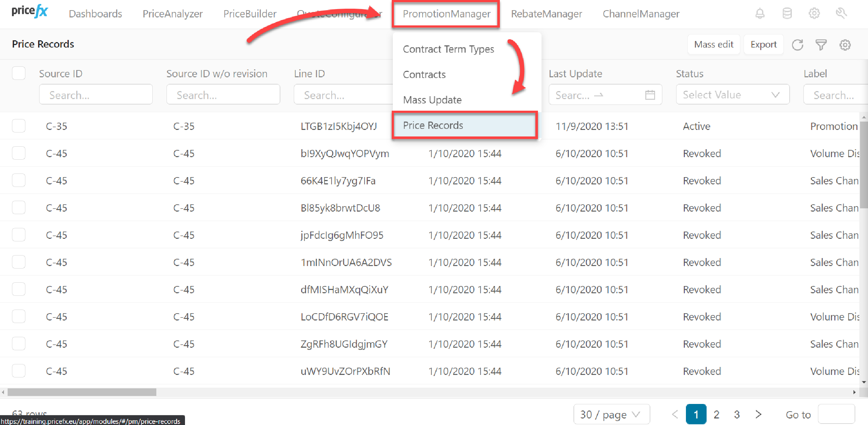
Task: Refresh the Price Records table
Action: tap(797, 45)
